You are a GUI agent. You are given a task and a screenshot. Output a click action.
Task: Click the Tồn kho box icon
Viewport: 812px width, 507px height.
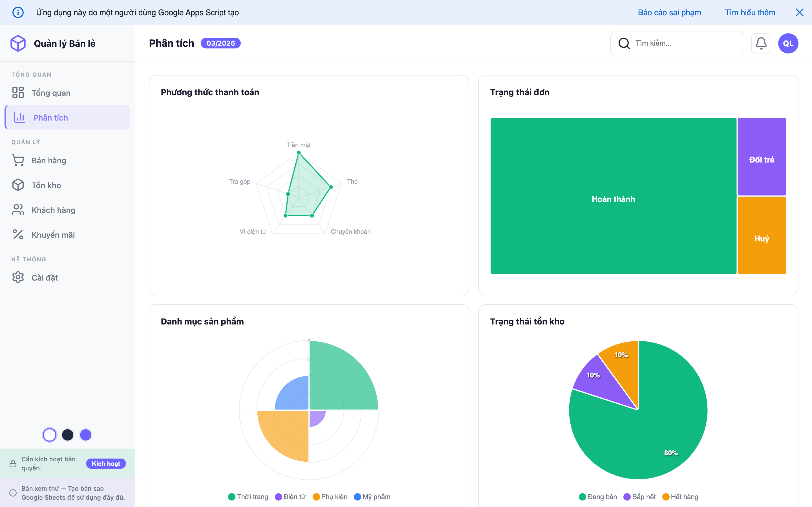[18, 185]
